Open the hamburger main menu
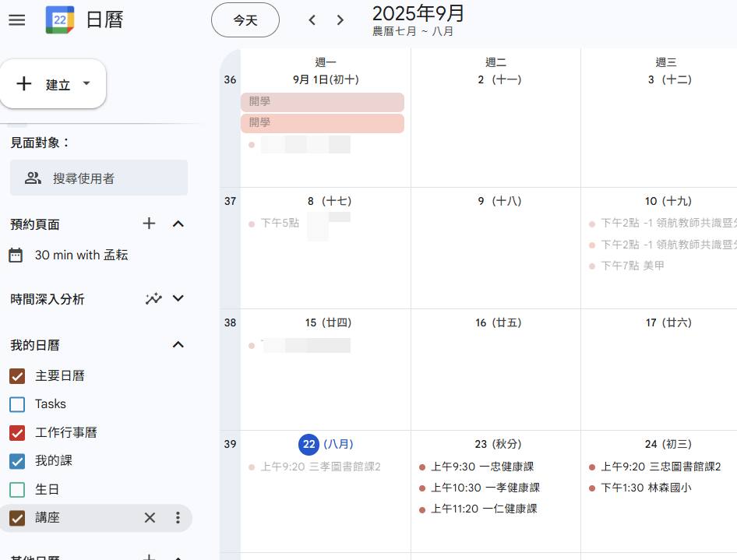Viewport: 737px width, 560px height. pyautogui.click(x=17, y=20)
